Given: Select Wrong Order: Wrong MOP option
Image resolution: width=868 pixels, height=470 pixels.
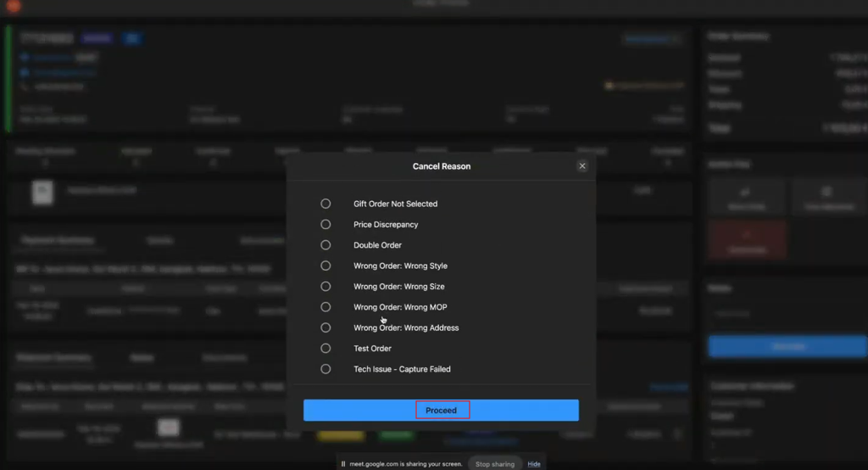Looking at the screenshot, I should tap(325, 307).
